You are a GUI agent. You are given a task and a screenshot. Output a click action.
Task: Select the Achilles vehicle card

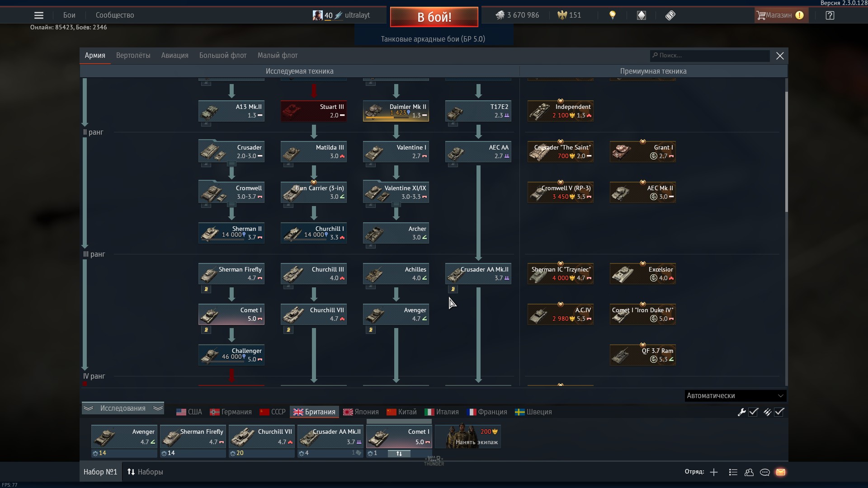click(x=396, y=274)
